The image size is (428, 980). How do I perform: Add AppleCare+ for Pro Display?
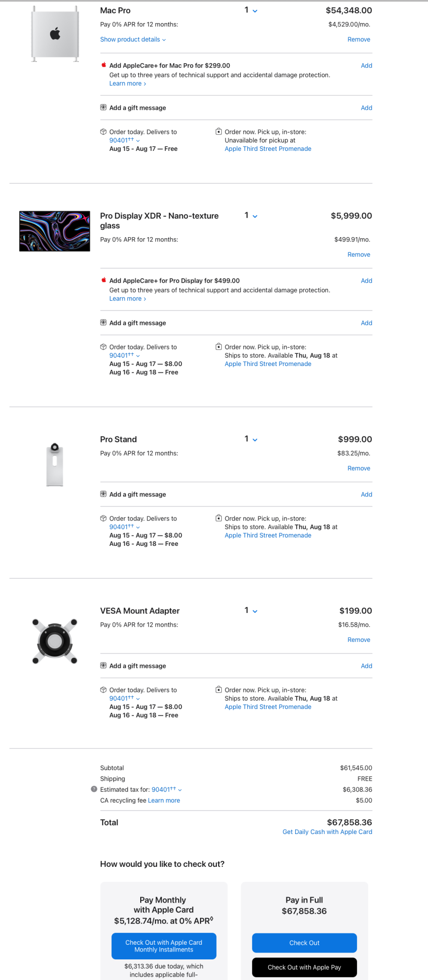pos(366,281)
